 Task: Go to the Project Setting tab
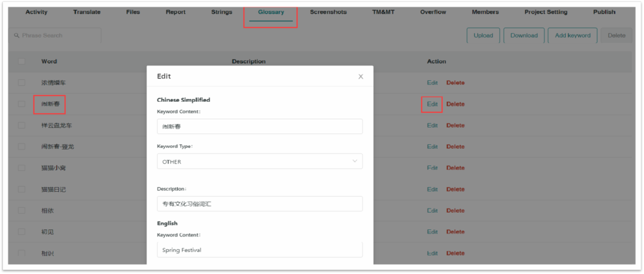[x=546, y=13]
